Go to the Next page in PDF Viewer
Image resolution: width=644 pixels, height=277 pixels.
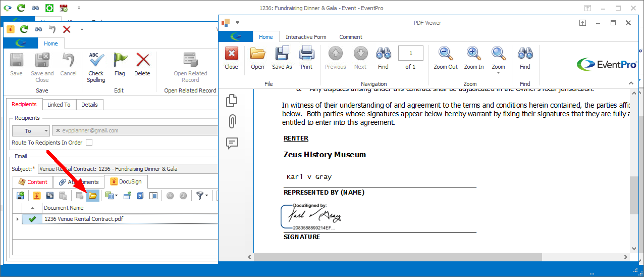click(360, 58)
